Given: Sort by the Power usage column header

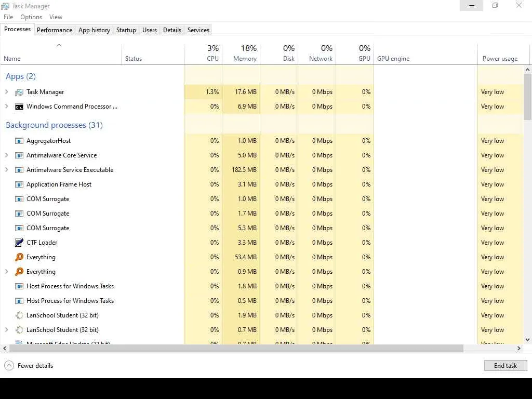Looking at the screenshot, I should point(504,54).
